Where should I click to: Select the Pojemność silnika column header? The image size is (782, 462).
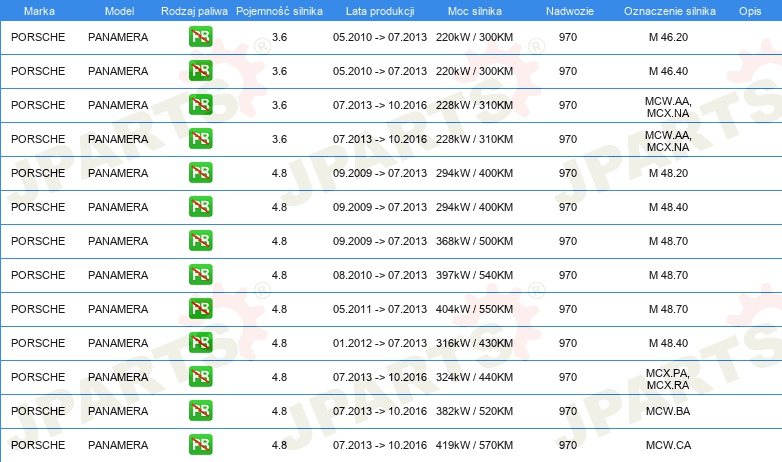click(279, 11)
